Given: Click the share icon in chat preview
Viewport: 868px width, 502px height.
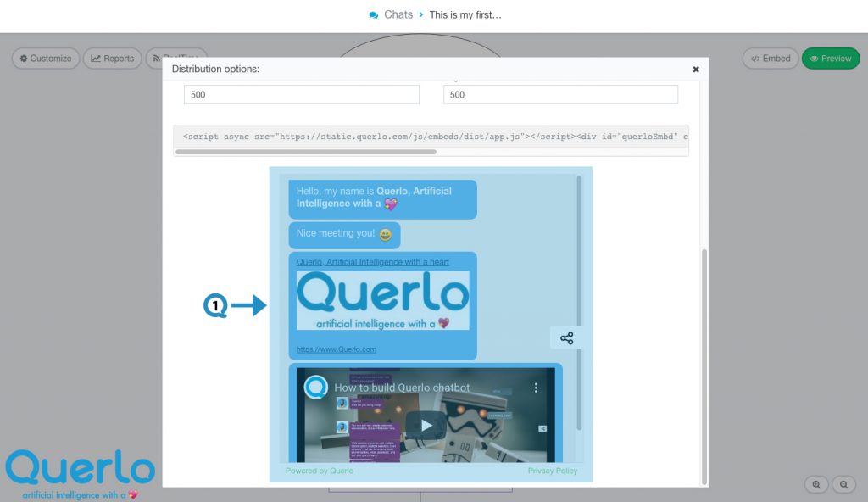Looking at the screenshot, I should [566, 338].
